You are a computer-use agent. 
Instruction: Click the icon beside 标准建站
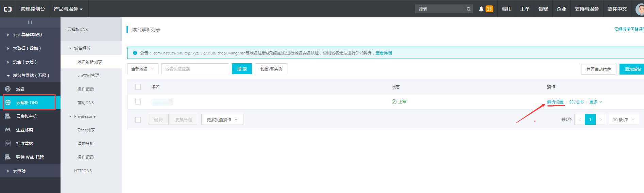pos(8,143)
